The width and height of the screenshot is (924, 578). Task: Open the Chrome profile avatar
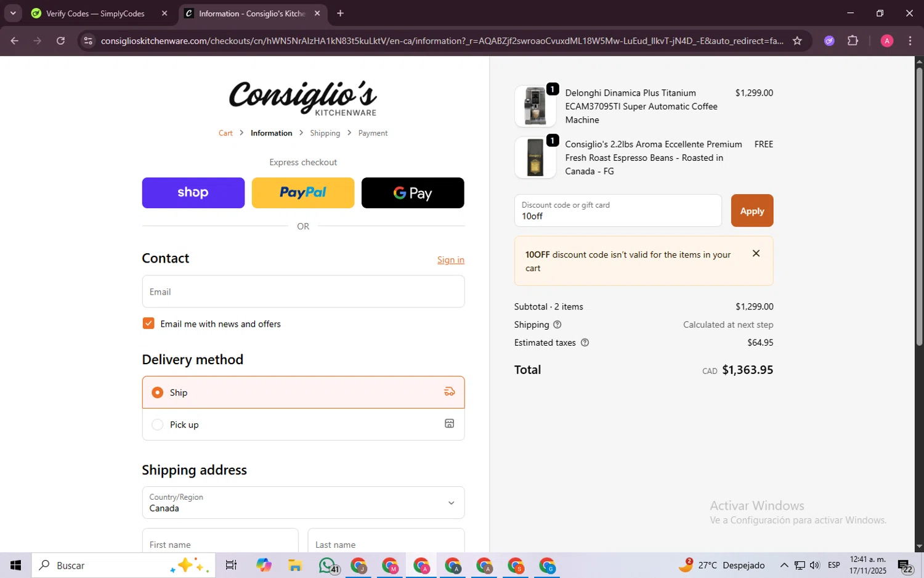(x=887, y=41)
